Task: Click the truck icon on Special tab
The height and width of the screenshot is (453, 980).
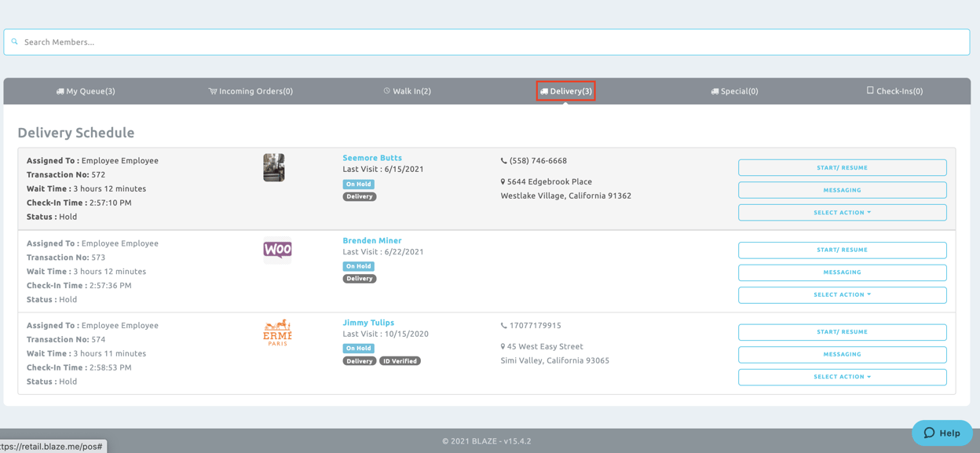Action: click(x=715, y=91)
